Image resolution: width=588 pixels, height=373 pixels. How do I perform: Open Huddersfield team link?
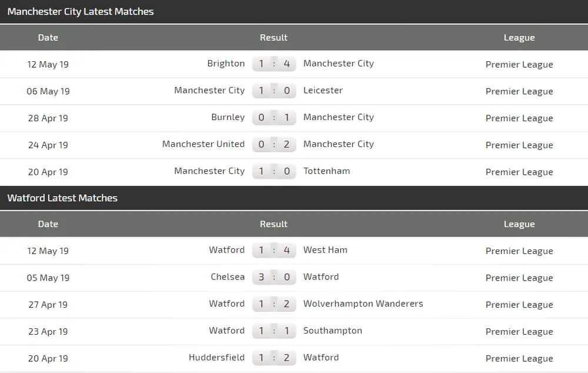click(x=216, y=358)
